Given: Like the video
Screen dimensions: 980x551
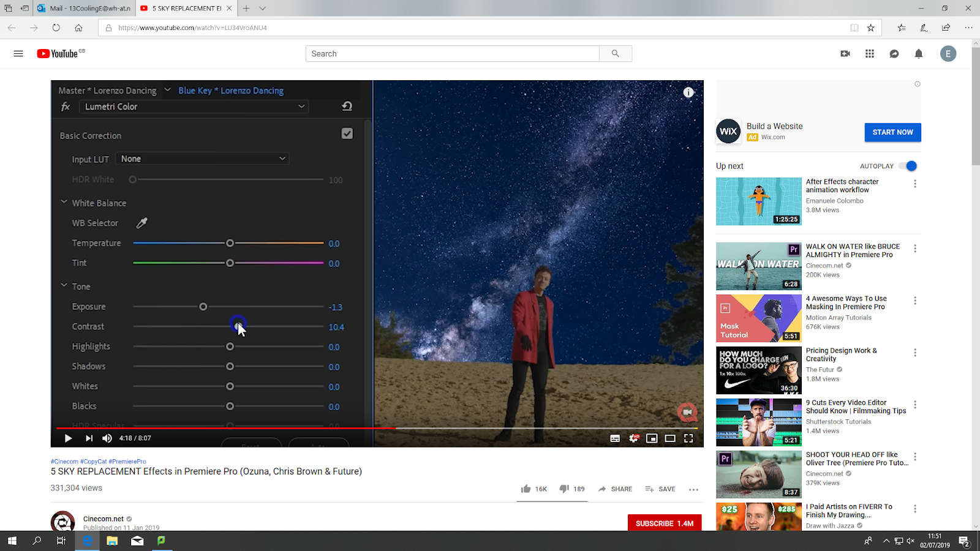Looking at the screenshot, I should [x=533, y=489].
